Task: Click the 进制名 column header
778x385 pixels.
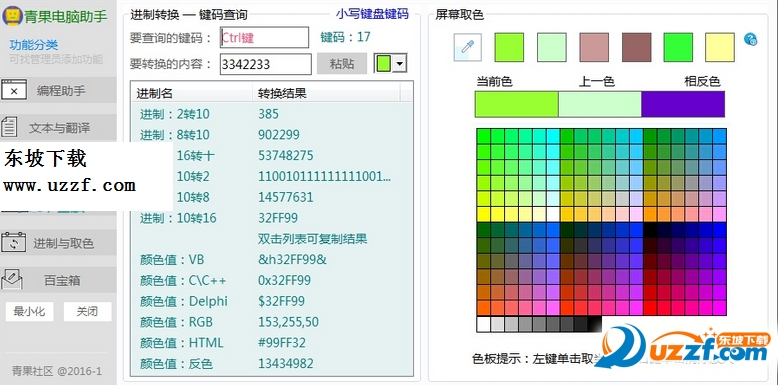Action: click(x=192, y=93)
